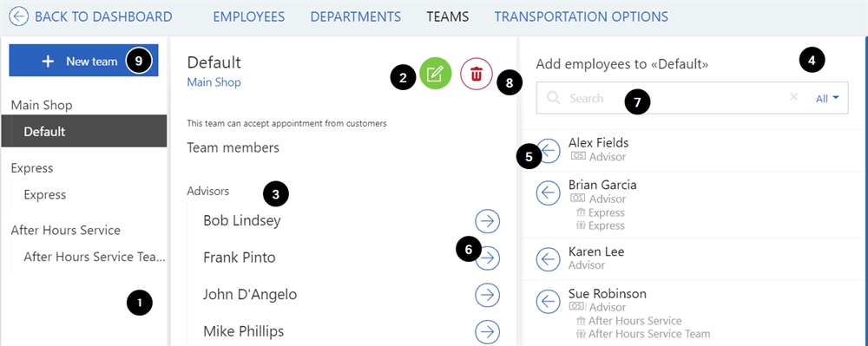Open the Employees tab
The width and height of the screenshot is (868, 346).
pos(248,16)
